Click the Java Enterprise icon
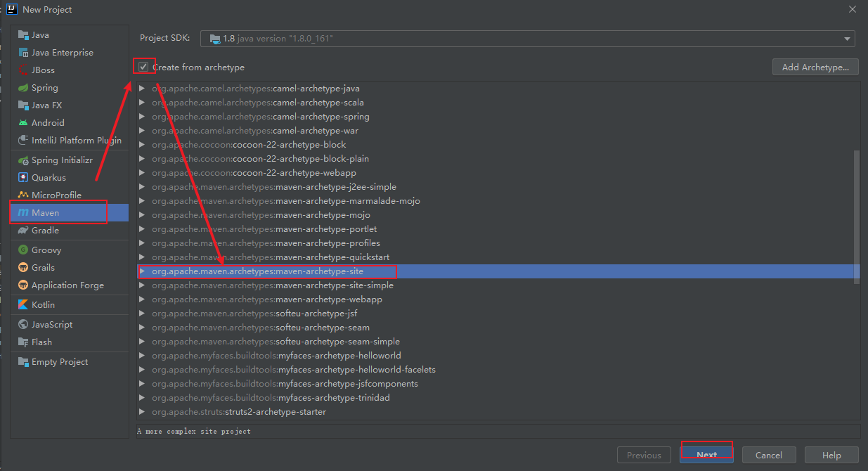 coord(23,53)
